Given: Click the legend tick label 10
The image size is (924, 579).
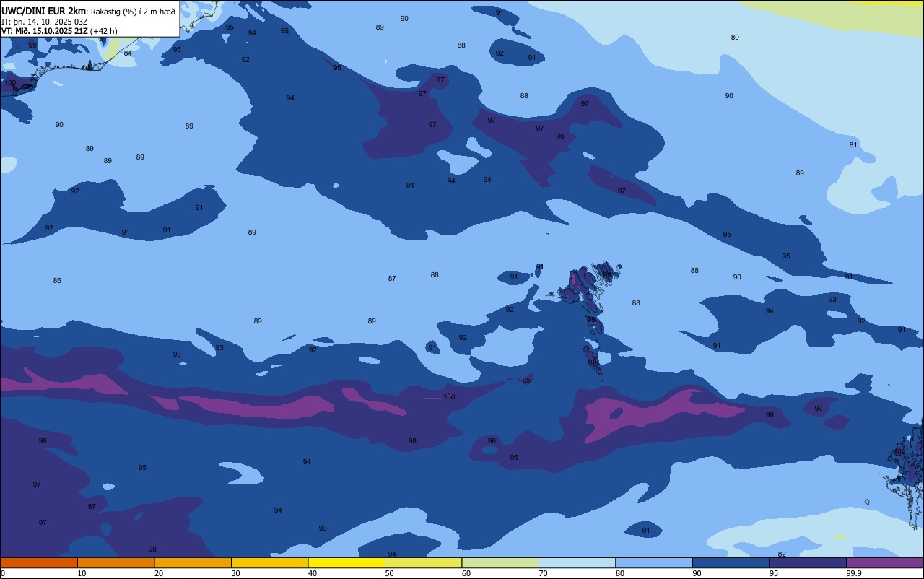Looking at the screenshot, I should click(x=82, y=573).
